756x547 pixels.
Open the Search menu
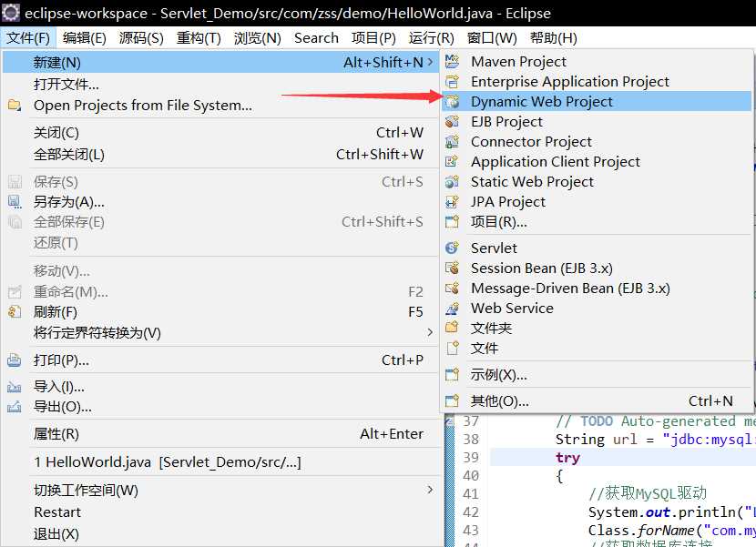click(x=316, y=37)
